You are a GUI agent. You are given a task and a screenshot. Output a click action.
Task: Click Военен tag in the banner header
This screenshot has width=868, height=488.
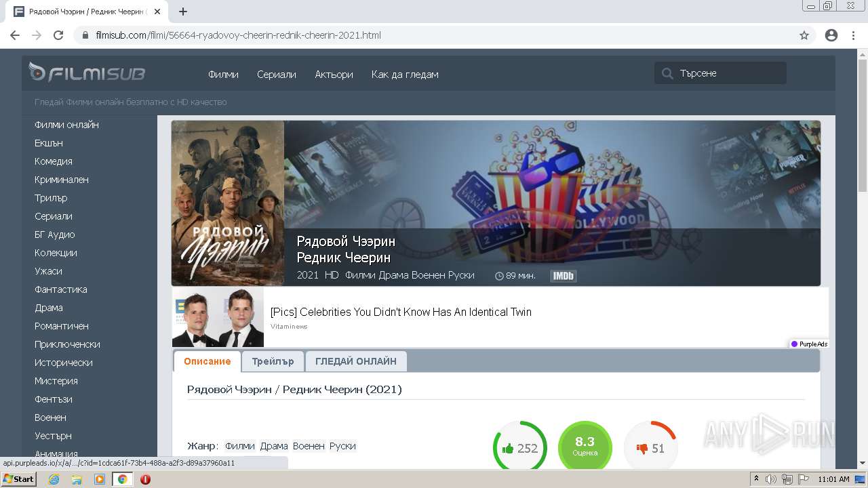point(429,275)
